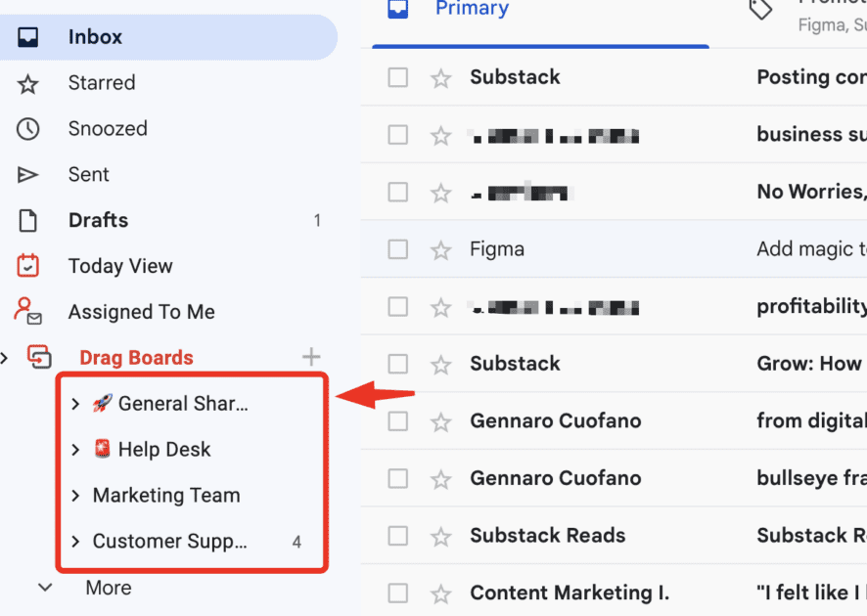Image resolution: width=867 pixels, height=616 pixels.
Task: Select checkbox for Gennaro Cuofano from digital email
Action: coord(398,421)
